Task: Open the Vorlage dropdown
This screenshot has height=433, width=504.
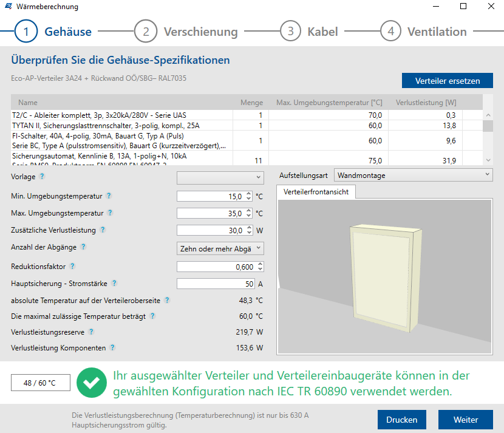Action: point(220,178)
